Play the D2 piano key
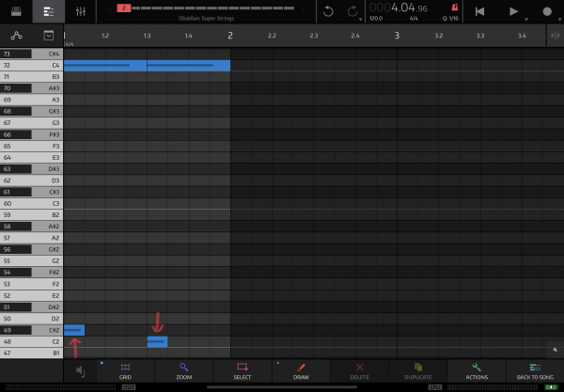 pos(32,319)
